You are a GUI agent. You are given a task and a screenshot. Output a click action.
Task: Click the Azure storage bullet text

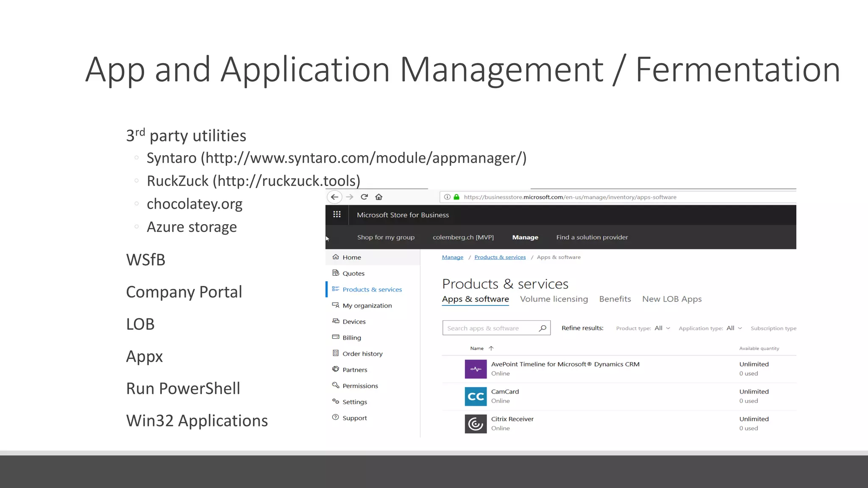tap(192, 227)
